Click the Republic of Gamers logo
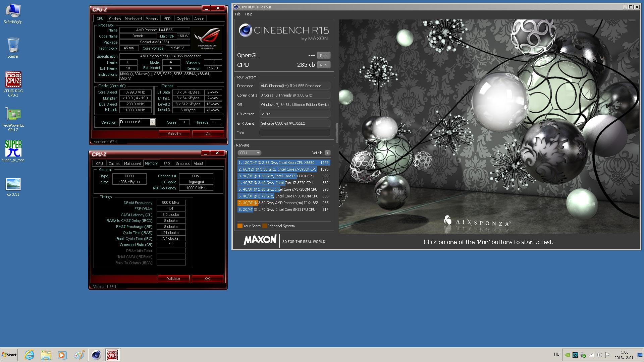 [x=207, y=39]
